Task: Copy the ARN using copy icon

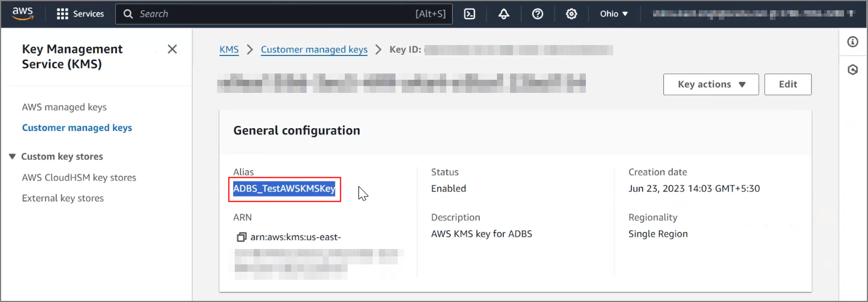Action: click(x=241, y=236)
